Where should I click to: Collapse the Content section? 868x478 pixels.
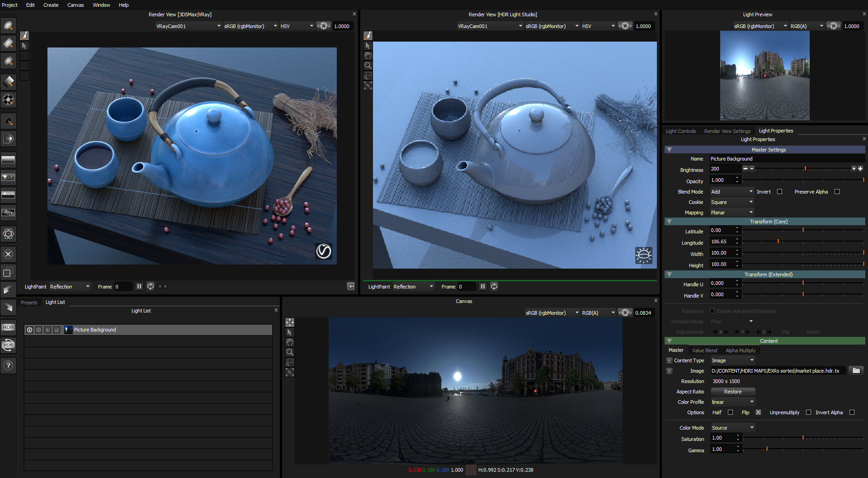click(669, 341)
